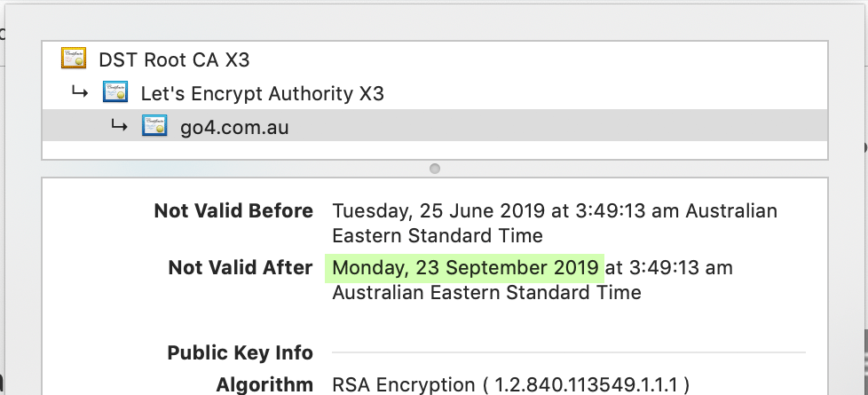The height and width of the screenshot is (395, 868).
Task: Click the DST Root CA X3 certificate icon
Action: pyautogui.click(x=73, y=59)
